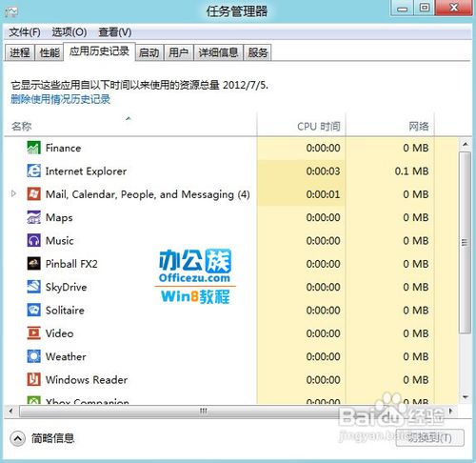This screenshot has height=463, width=476.
Task: Select the Finance row name
Action: [x=63, y=148]
